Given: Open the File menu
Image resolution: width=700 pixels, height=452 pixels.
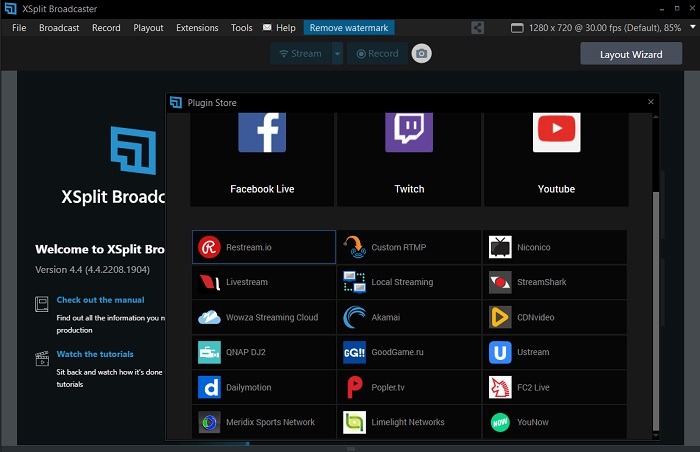Looking at the screenshot, I should click(19, 28).
